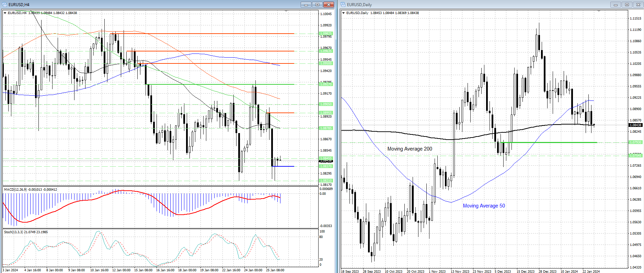644x273 pixels.
Task: Click the "18 Sep 2023" date on Daily time axis
Action: coord(350,271)
